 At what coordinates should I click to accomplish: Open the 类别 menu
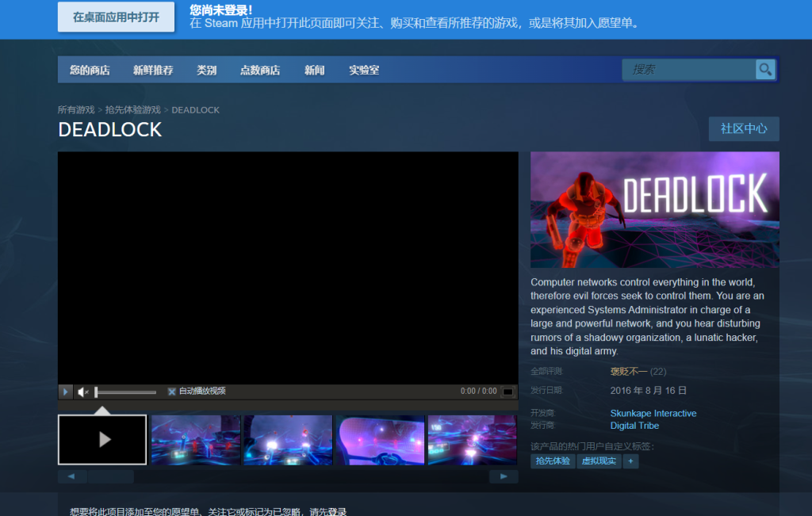click(x=206, y=70)
